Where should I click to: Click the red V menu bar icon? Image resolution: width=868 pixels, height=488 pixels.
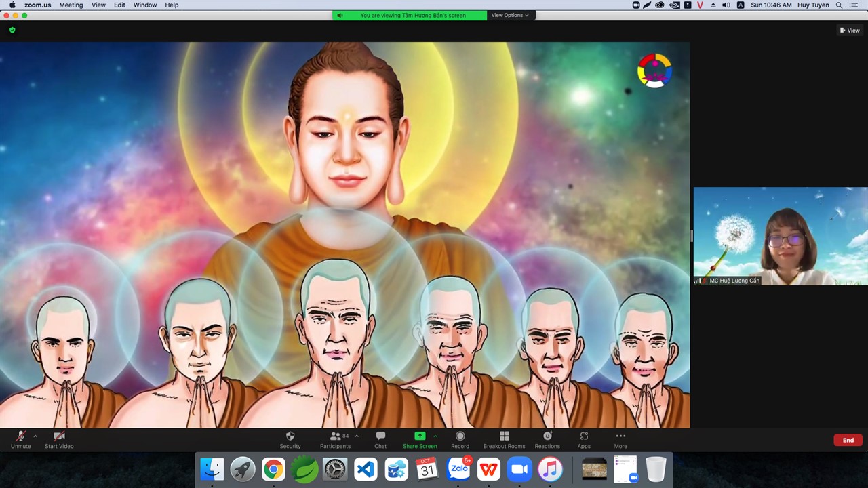[700, 5]
